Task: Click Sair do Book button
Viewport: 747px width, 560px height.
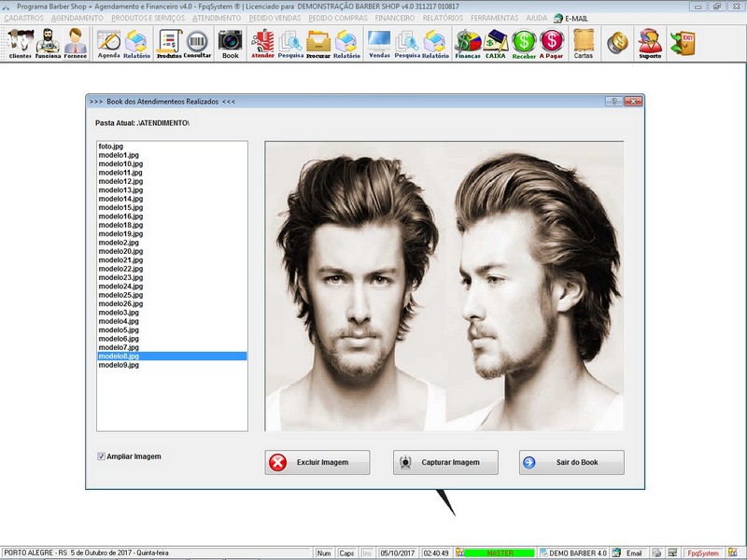Action: tap(571, 462)
